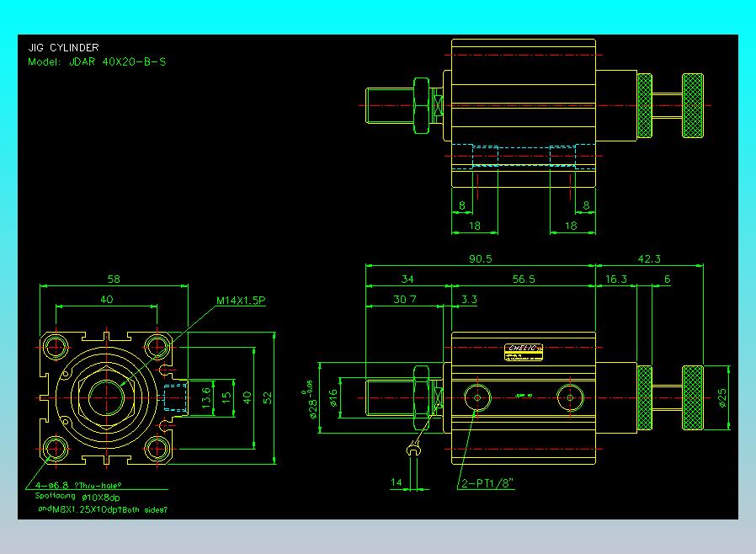Select the 42.3 dimension text
Image resolution: width=756 pixels, height=554 pixels.
[x=649, y=259]
